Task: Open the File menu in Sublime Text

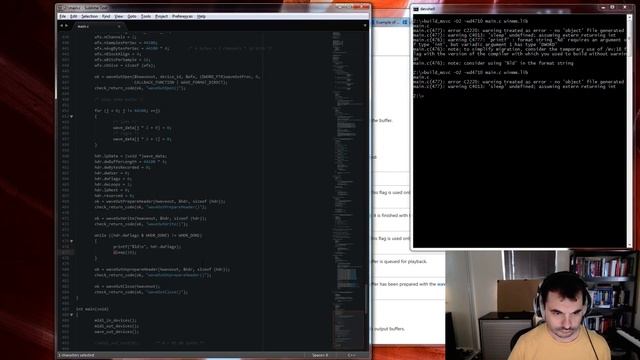Action: tap(62, 16)
